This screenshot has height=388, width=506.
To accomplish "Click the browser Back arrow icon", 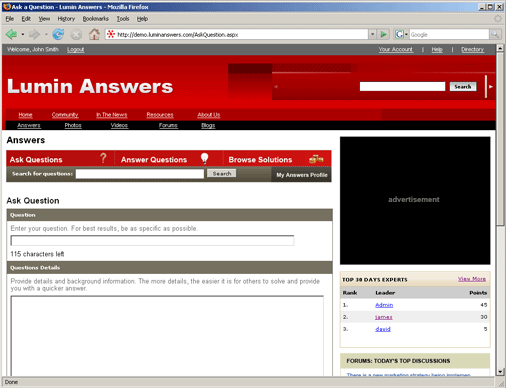I will [11, 34].
